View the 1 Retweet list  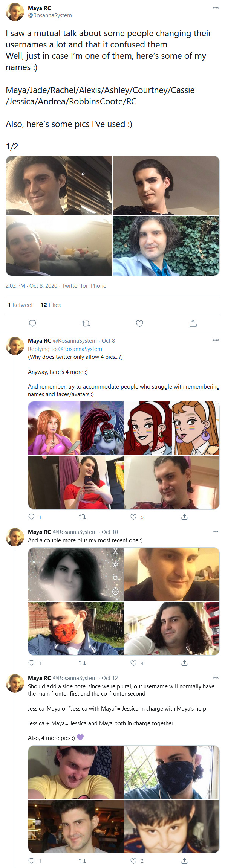coord(20,305)
